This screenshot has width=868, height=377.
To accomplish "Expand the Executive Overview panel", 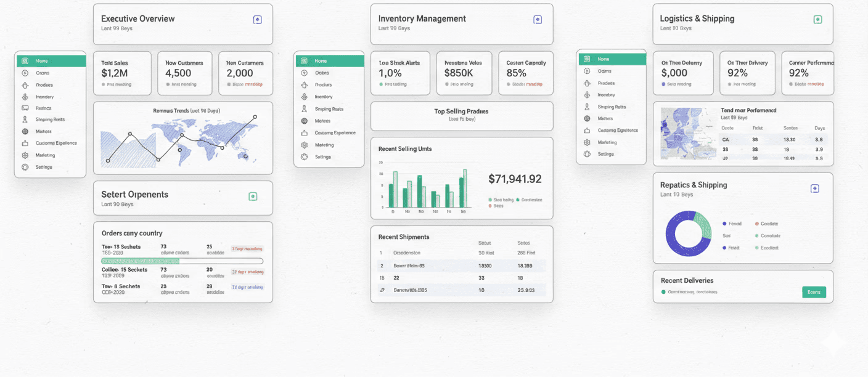I will (257, 19).
